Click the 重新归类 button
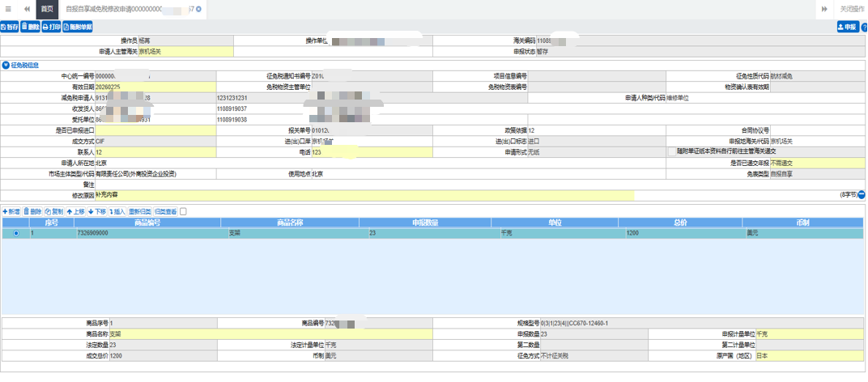Viewport: 868px width, 382px height. click(140, 211)
